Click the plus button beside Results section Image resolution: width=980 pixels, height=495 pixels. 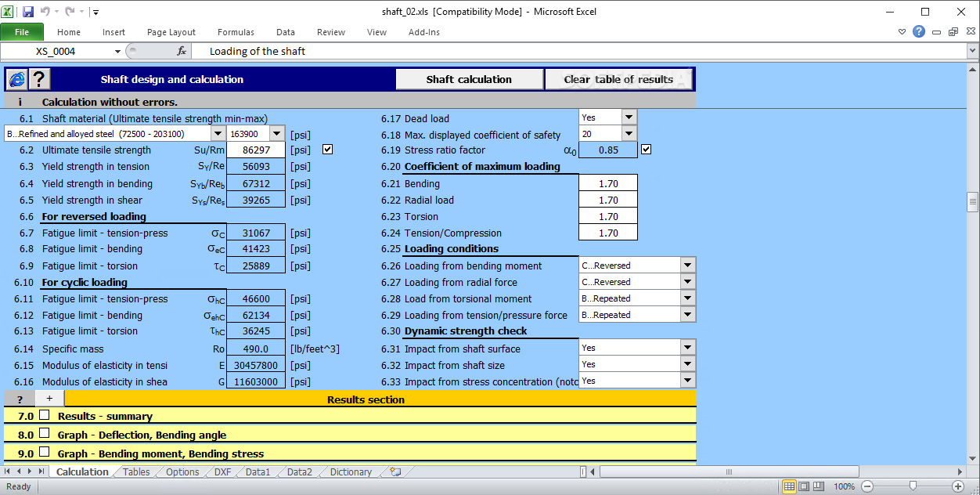pos(49,399)
